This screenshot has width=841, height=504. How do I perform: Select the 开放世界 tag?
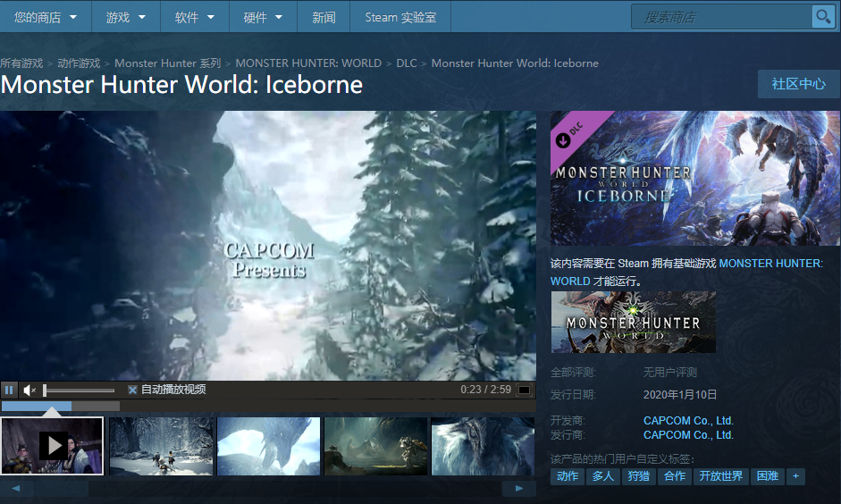point(721,476)
